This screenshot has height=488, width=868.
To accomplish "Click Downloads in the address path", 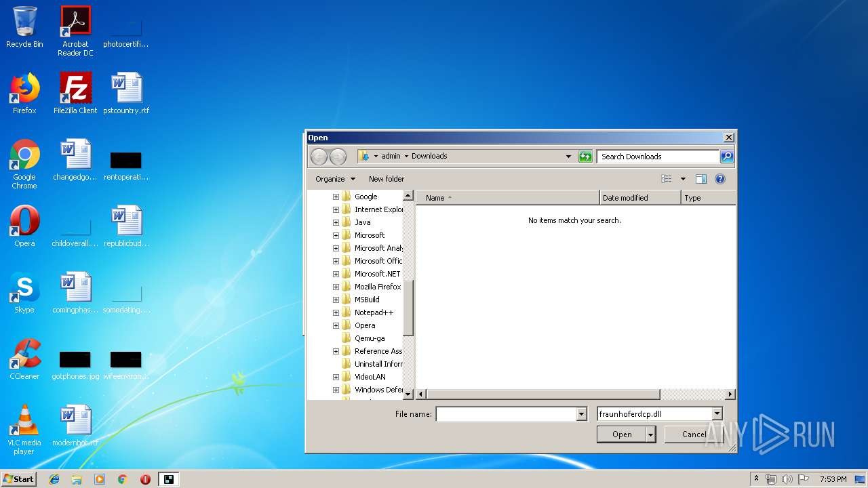I will pos(429,156).
